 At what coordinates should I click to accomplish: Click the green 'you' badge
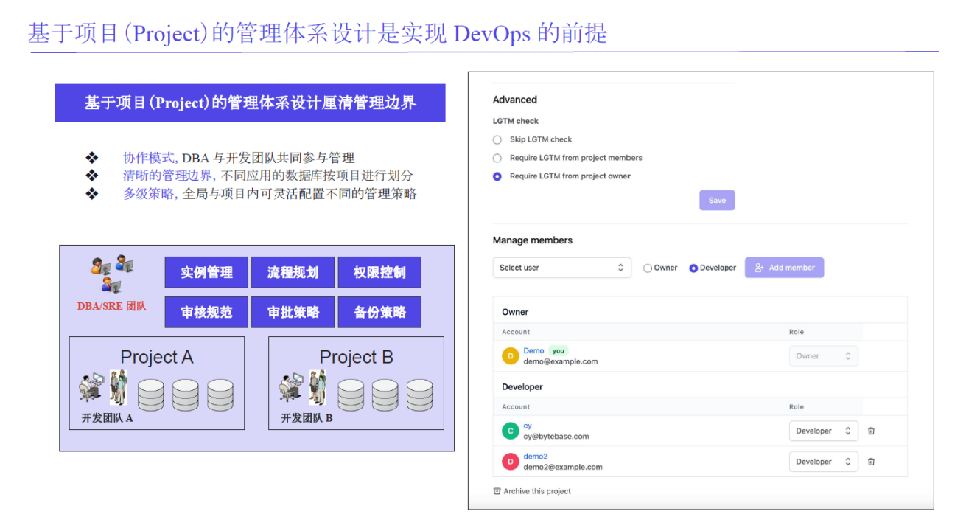tap(559, 351)
